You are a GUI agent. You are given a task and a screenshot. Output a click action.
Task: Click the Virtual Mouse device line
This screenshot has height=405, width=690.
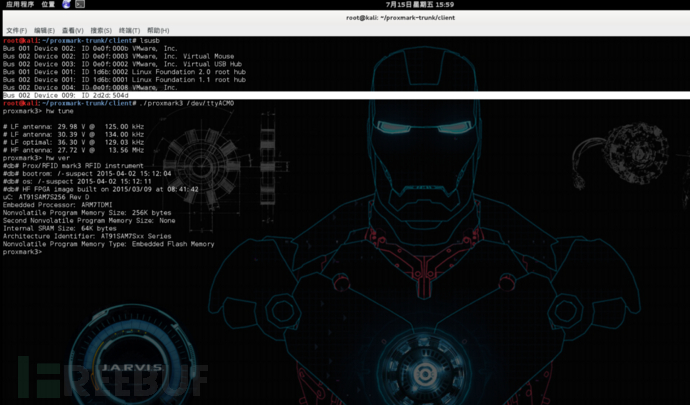(x=118, y=56)
